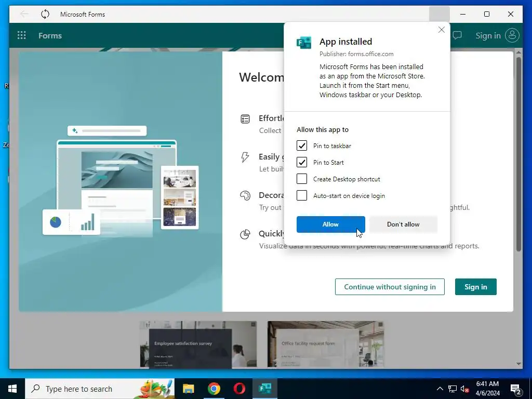532x399 pixels.
Task: Click the lightning bolt icon beside Easily
Action: tap(245, 157)
